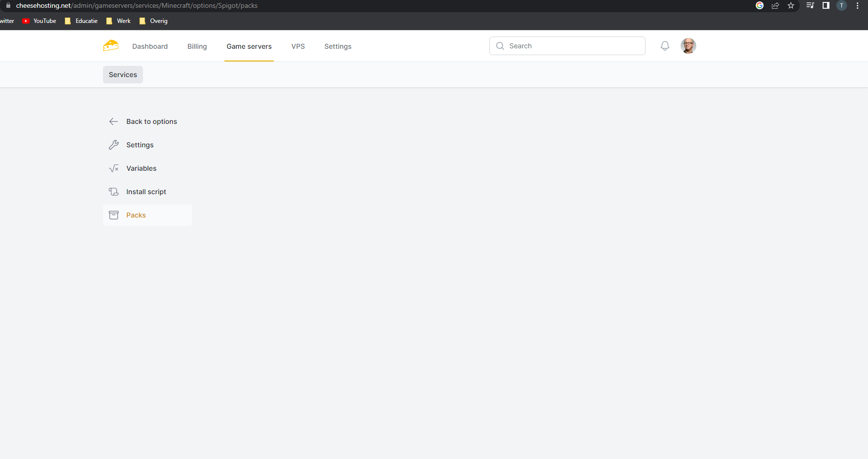Screen dimensions: 868x459
Task: Click the cheese logo icon
Action: [111, 46]
